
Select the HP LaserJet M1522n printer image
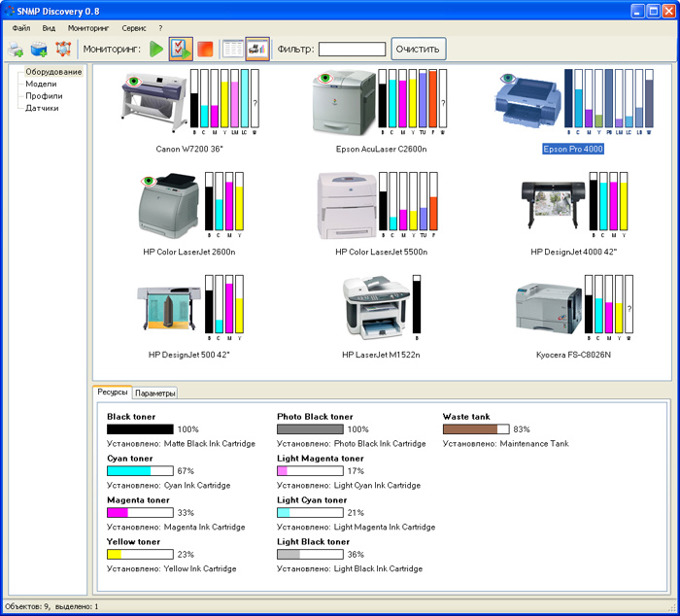tap(376, 308)
